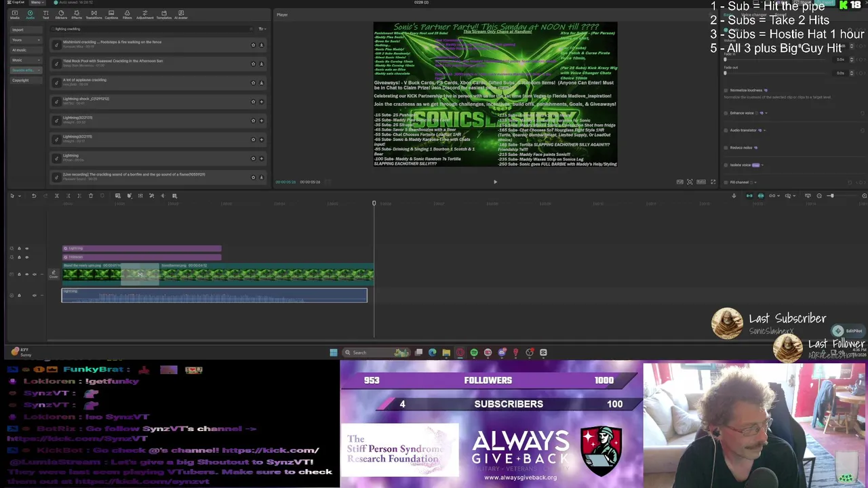Hide the main video track

26,274
